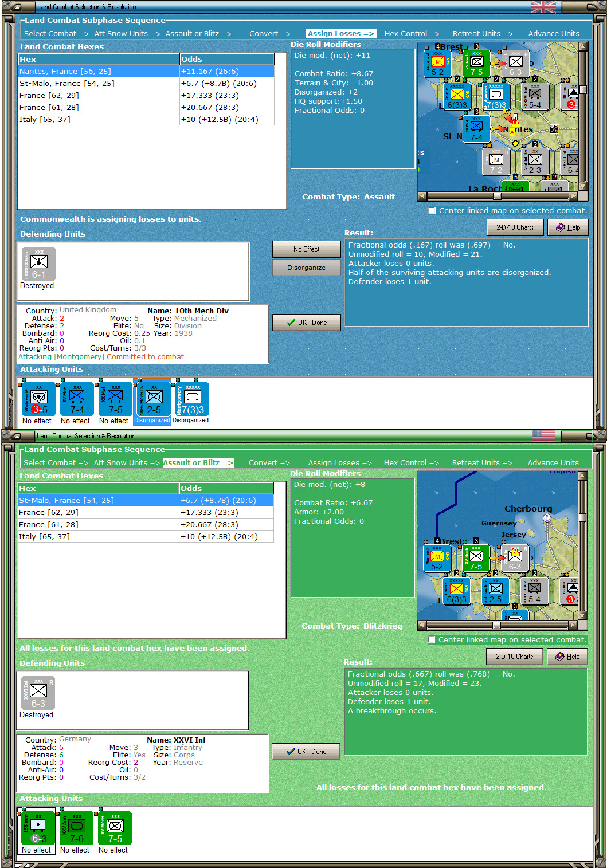607x868 pixels.
Task: Go to Convert step in green window
Action: tap(269, 463)
